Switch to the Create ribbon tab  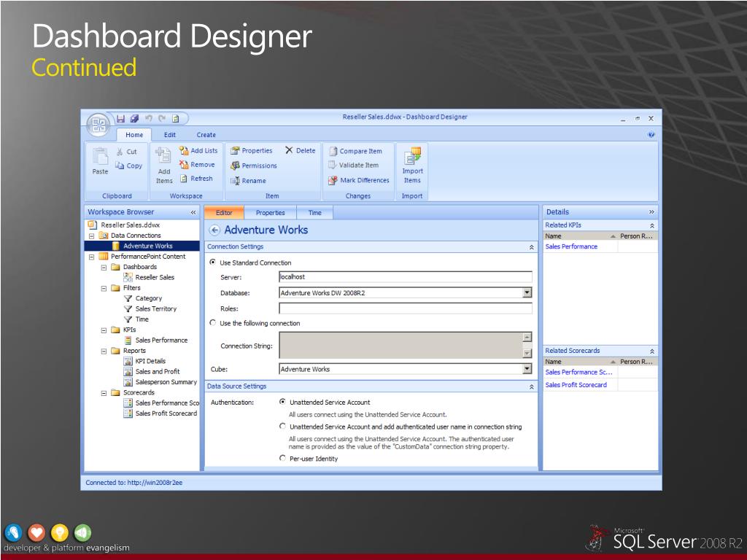point(206,135)
